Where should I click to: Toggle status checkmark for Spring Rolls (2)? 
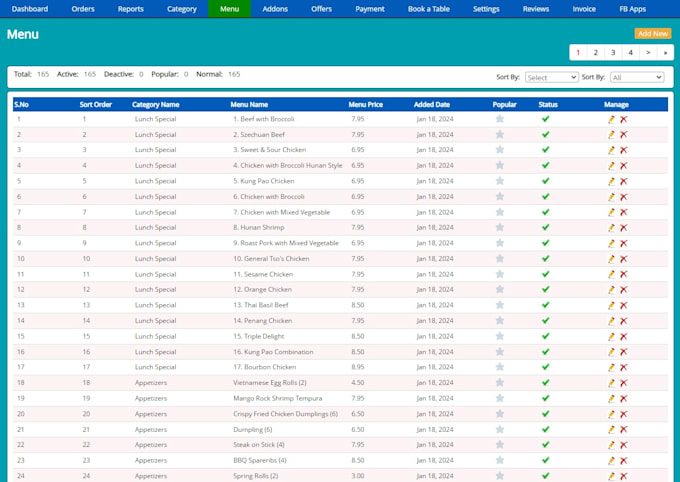pos(546,476)
